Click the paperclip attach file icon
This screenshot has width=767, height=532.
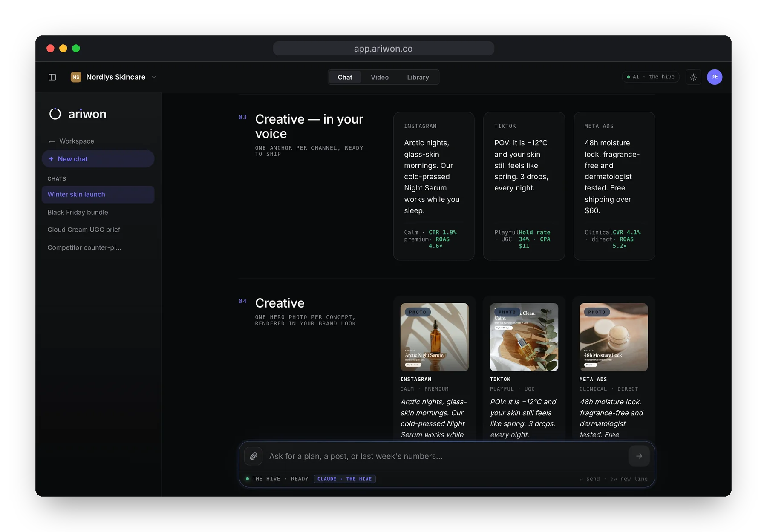pos(254,456)
